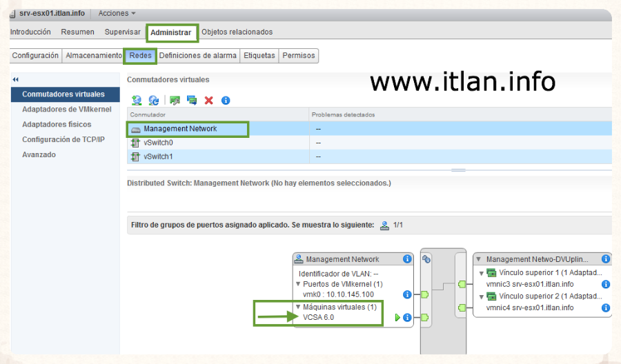Open the Objetos relacionados tab
This screenshot has width=621, height=364.
point(237,32)
